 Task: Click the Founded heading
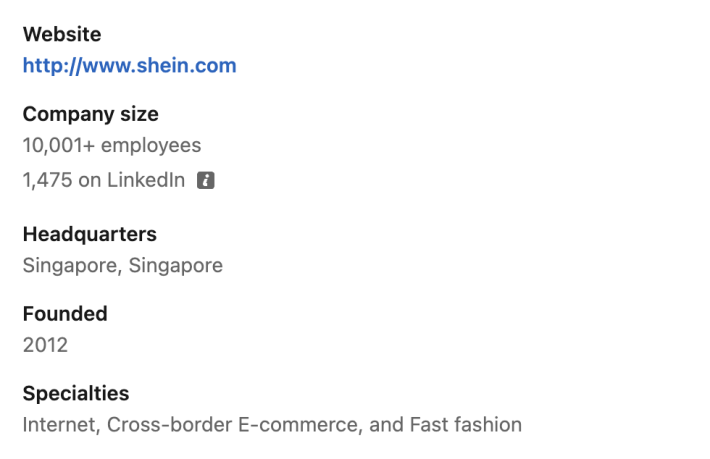point(65,314)
